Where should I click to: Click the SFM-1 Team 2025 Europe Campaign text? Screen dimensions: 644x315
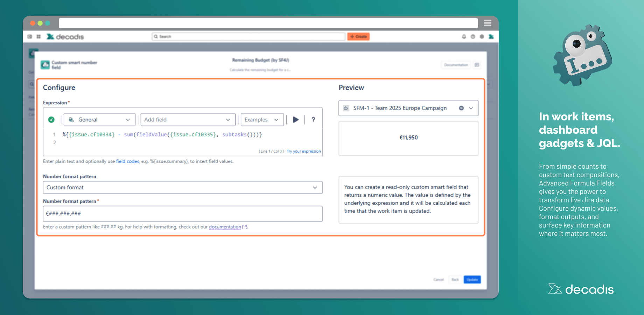click(400, 108)
